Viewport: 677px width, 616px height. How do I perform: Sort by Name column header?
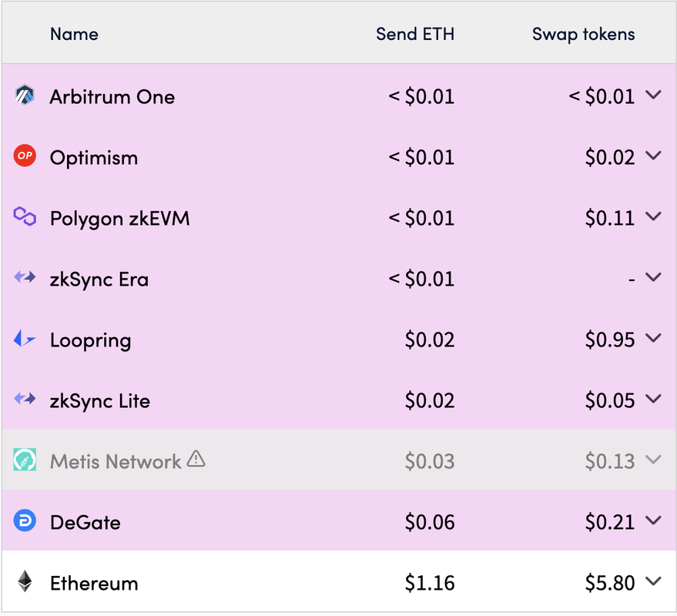pos(74,34)
